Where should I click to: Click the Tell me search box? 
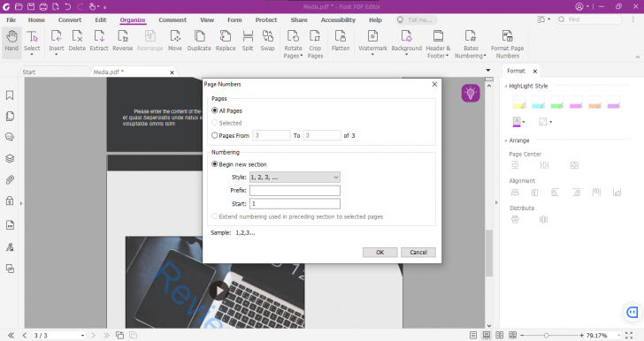tap(417, 19)
